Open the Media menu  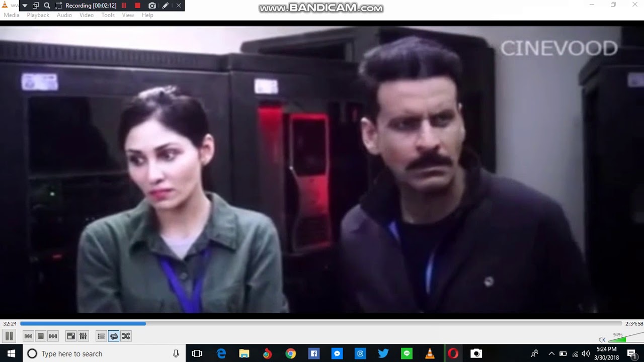[x=12, y=15]
